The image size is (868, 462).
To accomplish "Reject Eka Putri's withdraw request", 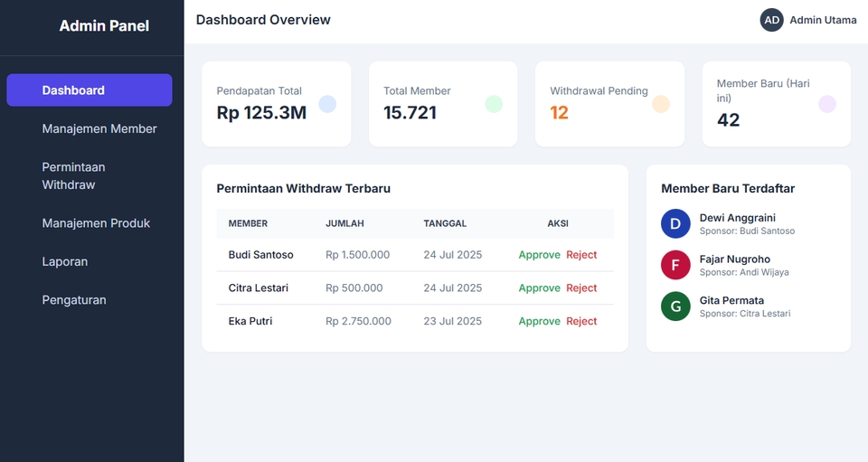I will (x=581, y=321).
